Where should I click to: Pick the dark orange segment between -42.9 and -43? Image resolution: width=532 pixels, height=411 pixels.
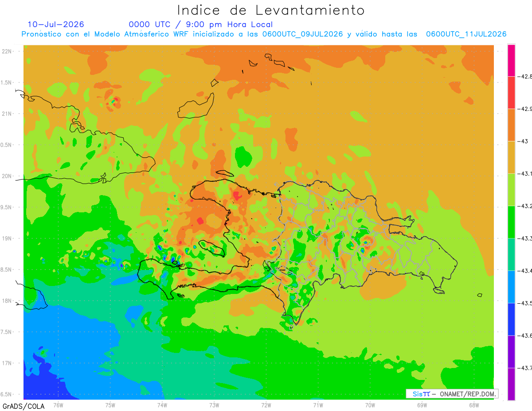point(511,125)
